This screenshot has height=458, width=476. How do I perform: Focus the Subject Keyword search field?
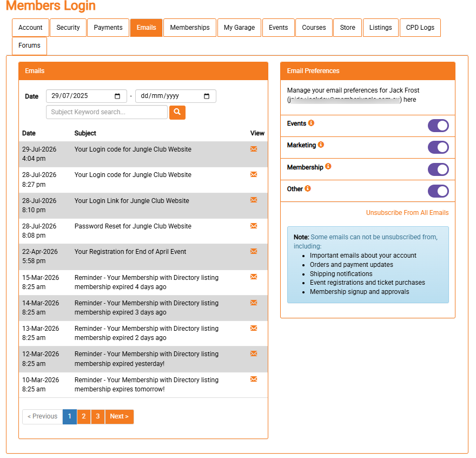[x=107, y=112]
